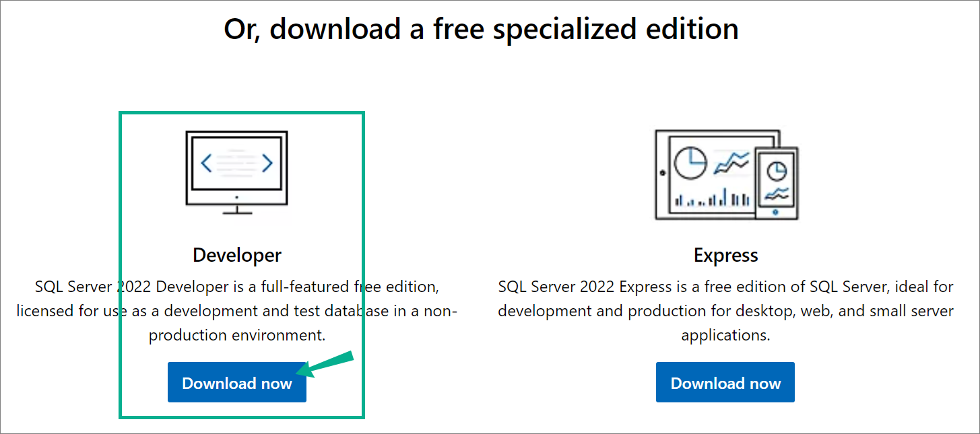Click the right angle bracket in monitor icon

tap(267, 163)
